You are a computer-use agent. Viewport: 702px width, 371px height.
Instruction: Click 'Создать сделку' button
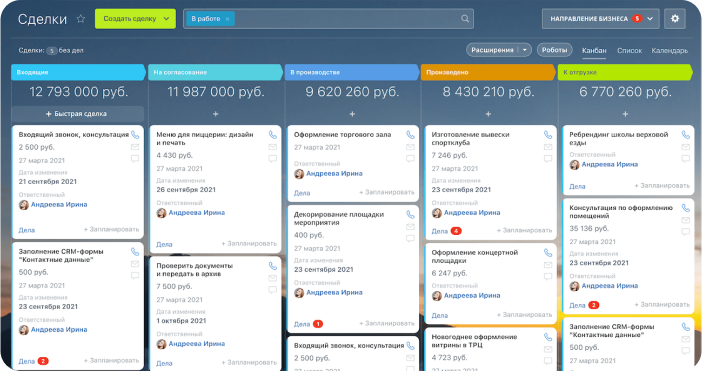pyautogui.click(x=130, y=19)
